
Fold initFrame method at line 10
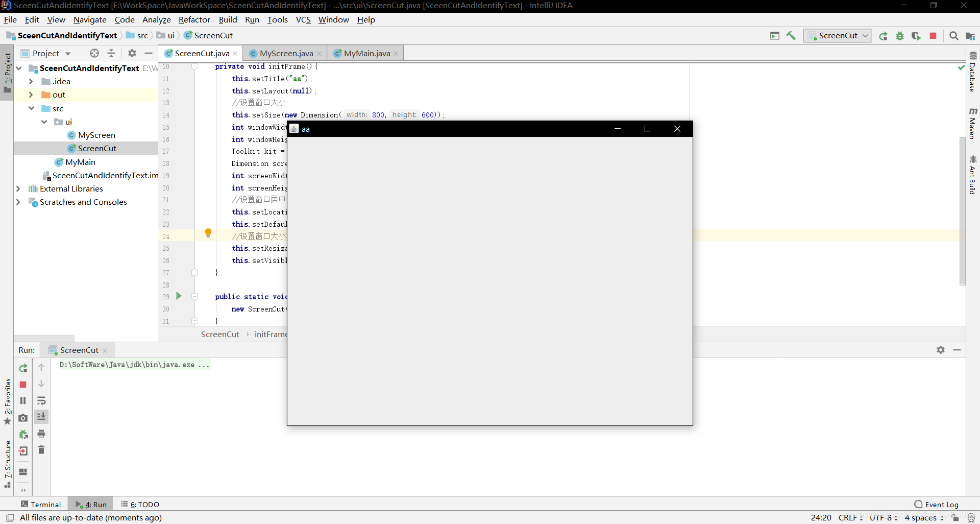[x=194, y=66]
